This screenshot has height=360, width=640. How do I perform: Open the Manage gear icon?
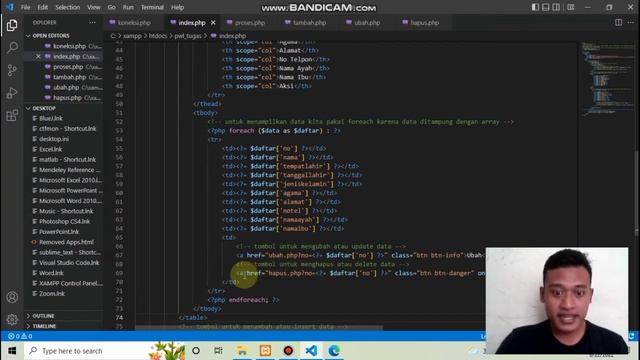point(12,319)
